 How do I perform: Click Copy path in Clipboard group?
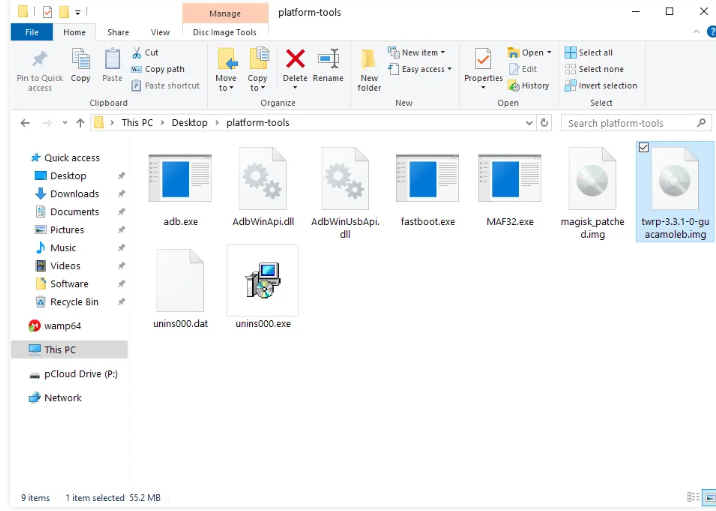coord(158,69)
